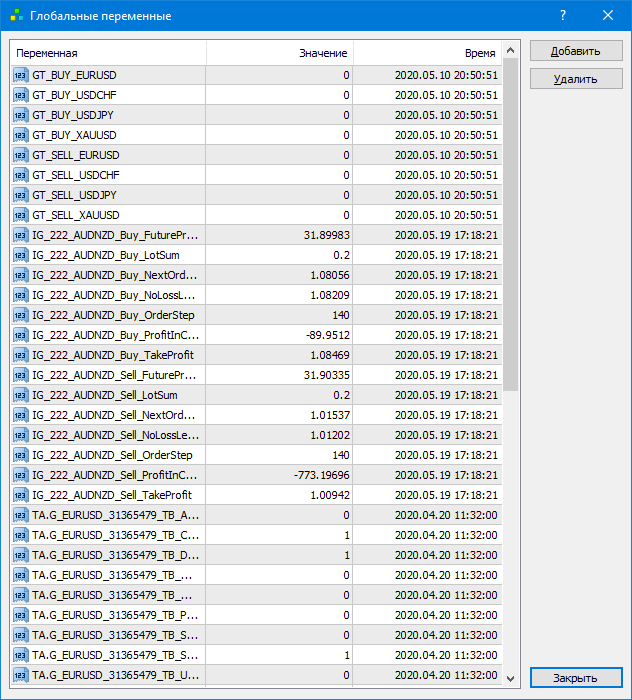Viewport: 632px width, 700px height.
Task: Click the value 31.89983
Action: point(327,235)
